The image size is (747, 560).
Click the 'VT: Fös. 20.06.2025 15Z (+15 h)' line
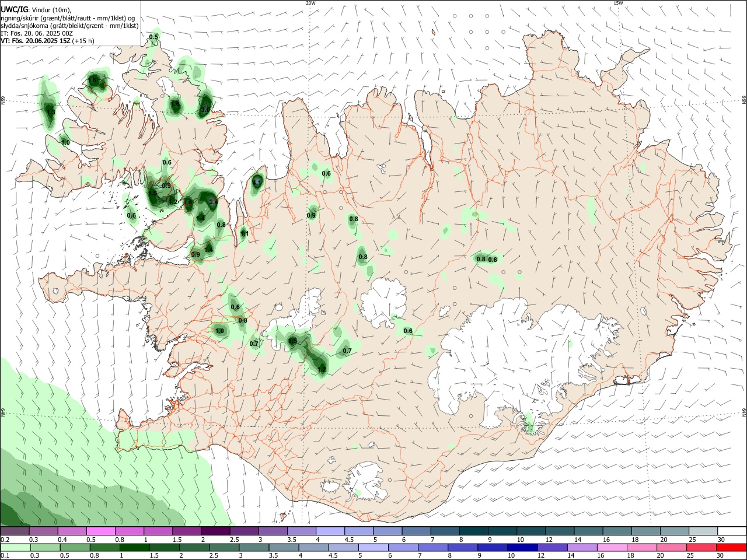[x=47, y=41]
